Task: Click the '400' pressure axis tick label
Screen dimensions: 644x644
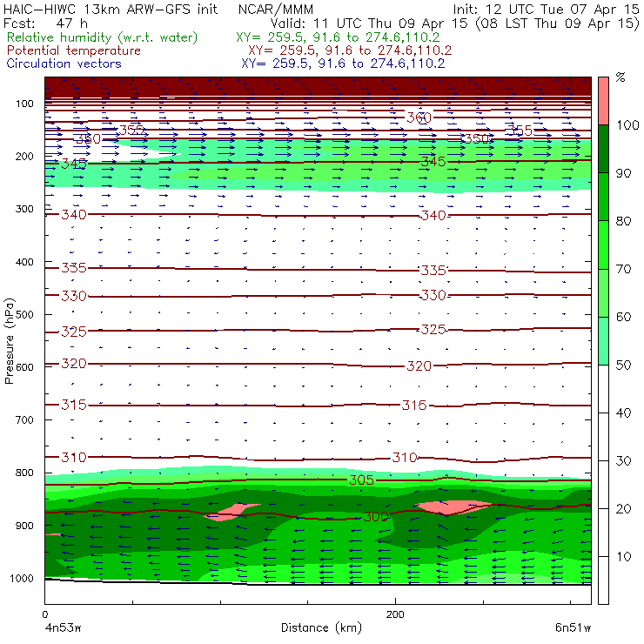Action: pos(24,262)
